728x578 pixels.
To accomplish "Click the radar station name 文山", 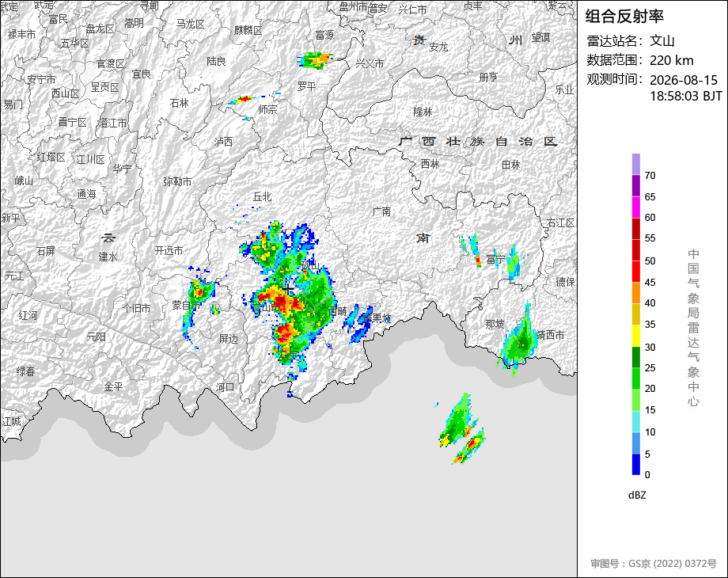I will 662,41.
